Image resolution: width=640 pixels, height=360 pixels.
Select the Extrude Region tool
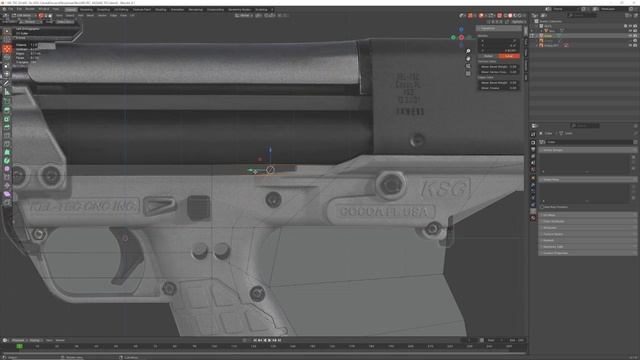tap(7, 110)
